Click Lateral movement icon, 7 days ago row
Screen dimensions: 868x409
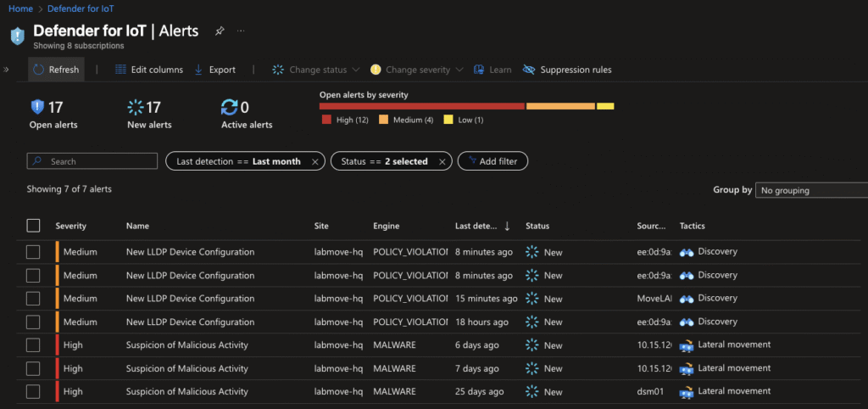tap(687, 368)
